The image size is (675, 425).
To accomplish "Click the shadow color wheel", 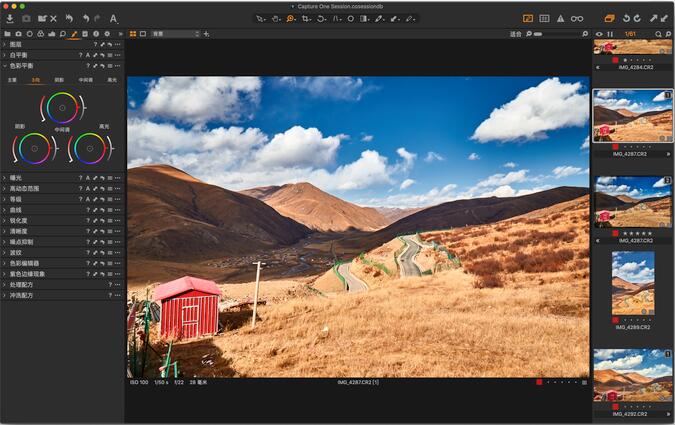I will coord(34,149).
